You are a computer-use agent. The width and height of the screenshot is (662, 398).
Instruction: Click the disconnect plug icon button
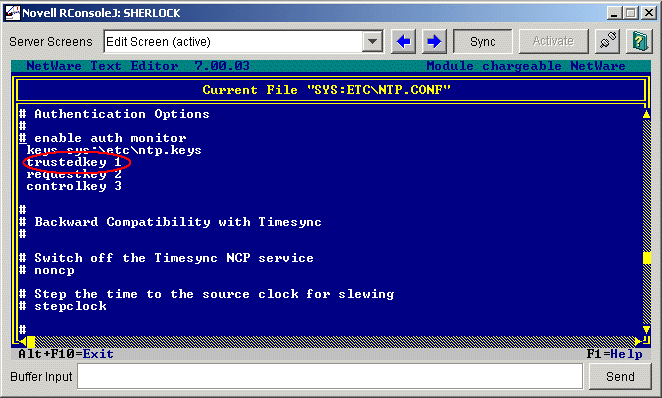pyautogui.click(x=607, y=41)
